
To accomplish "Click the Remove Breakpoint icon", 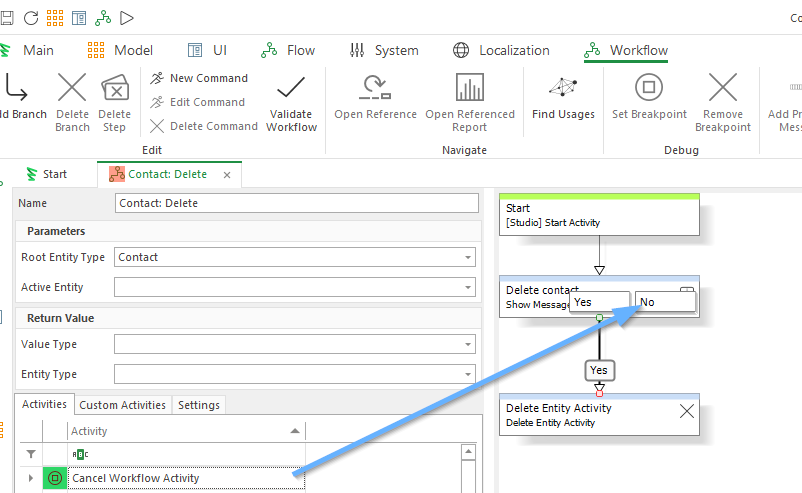I will [723, 87].
